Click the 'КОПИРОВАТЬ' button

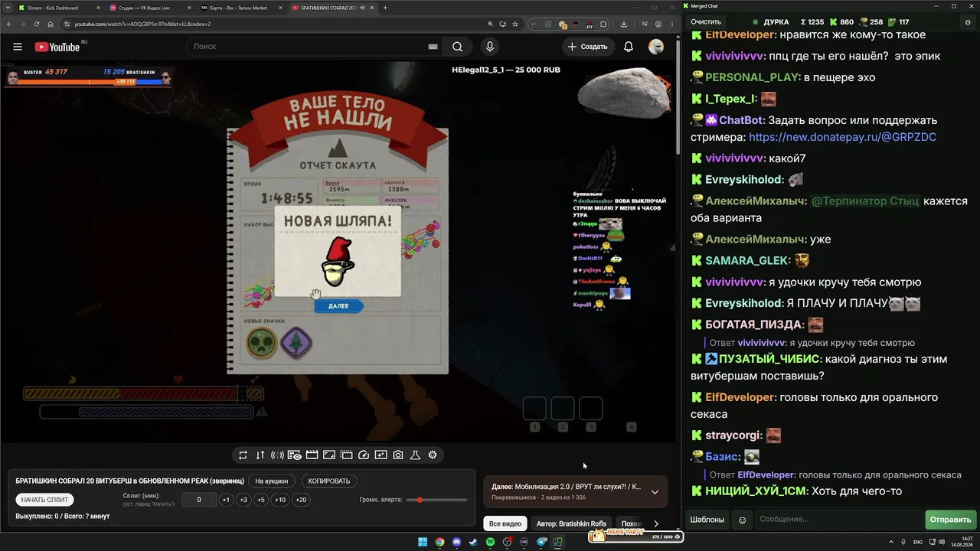(x=330, y=481)
